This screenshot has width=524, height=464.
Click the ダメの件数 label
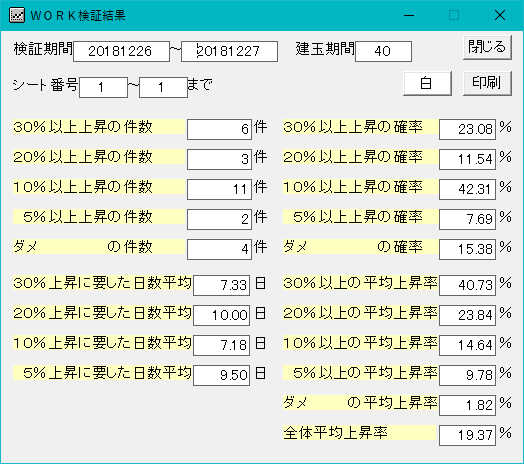tap(99, 247)
